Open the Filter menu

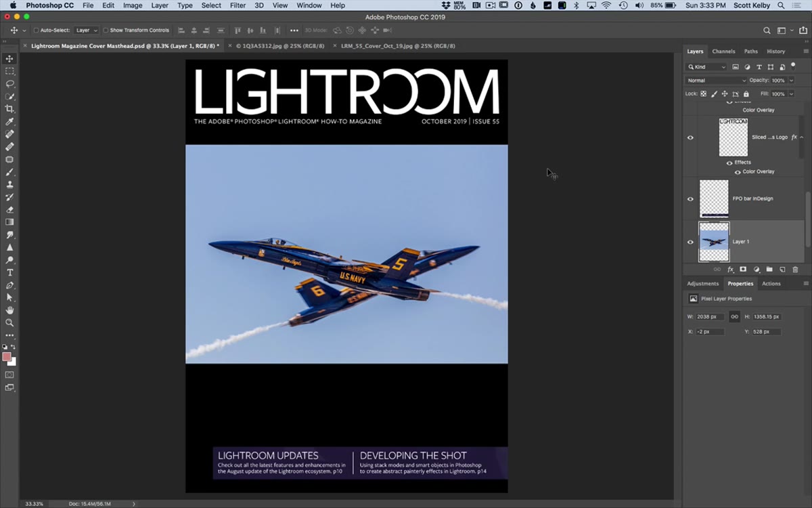point(238,5)
